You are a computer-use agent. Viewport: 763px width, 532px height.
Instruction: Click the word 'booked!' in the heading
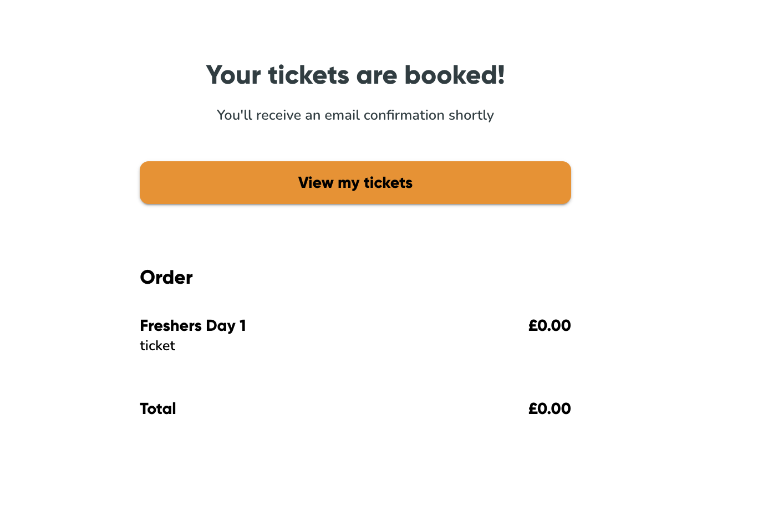point(455,75)
